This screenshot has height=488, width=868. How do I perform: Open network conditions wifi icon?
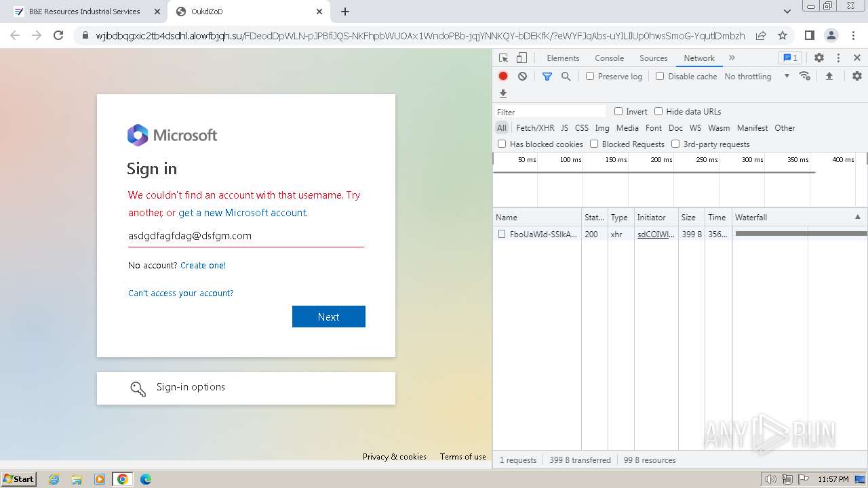point(805,76)
